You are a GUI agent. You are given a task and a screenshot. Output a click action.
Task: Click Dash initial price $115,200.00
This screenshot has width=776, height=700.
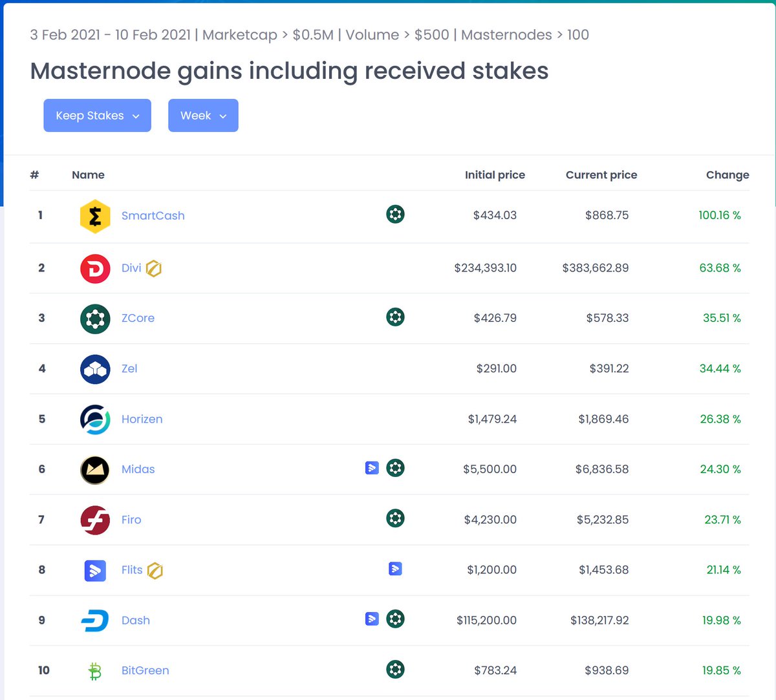[x=487, y=620]
